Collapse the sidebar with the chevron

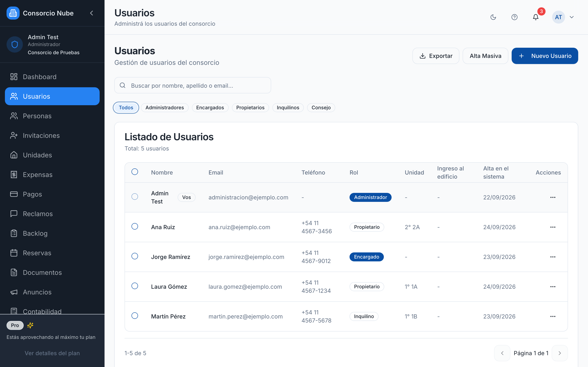pyautogui.click(x=92, y=13)
